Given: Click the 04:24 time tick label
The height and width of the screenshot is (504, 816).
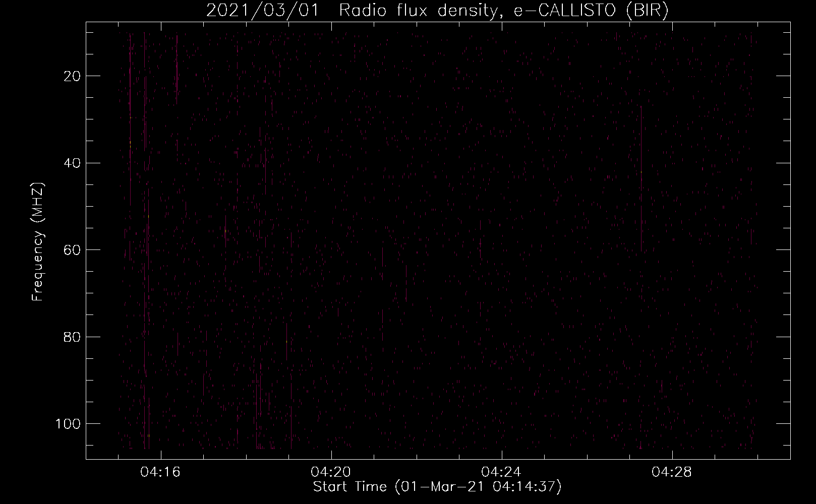Looking at the screenshot, I should coord(501,472).
